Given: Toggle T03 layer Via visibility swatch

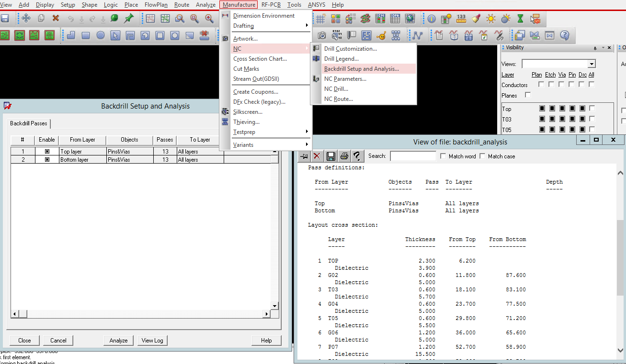Looking at the screenshot, I should [562, 119].
